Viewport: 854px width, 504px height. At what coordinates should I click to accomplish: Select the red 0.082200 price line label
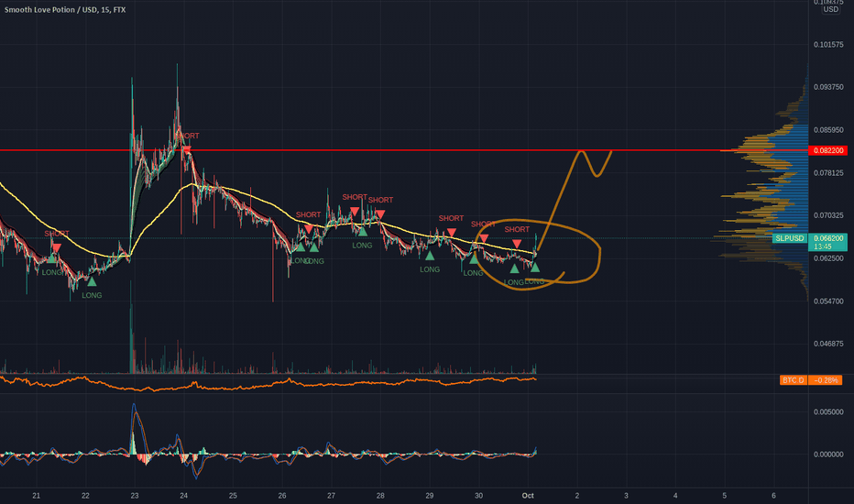[828, 150]
